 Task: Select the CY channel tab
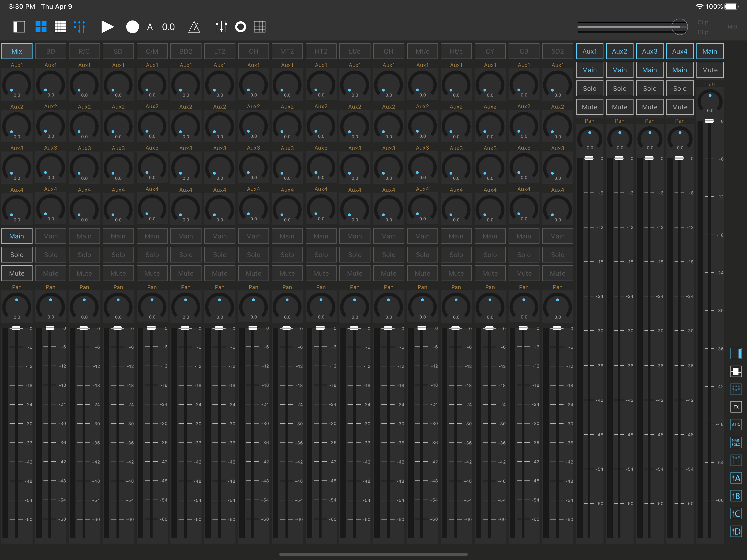tap(490, 51)
